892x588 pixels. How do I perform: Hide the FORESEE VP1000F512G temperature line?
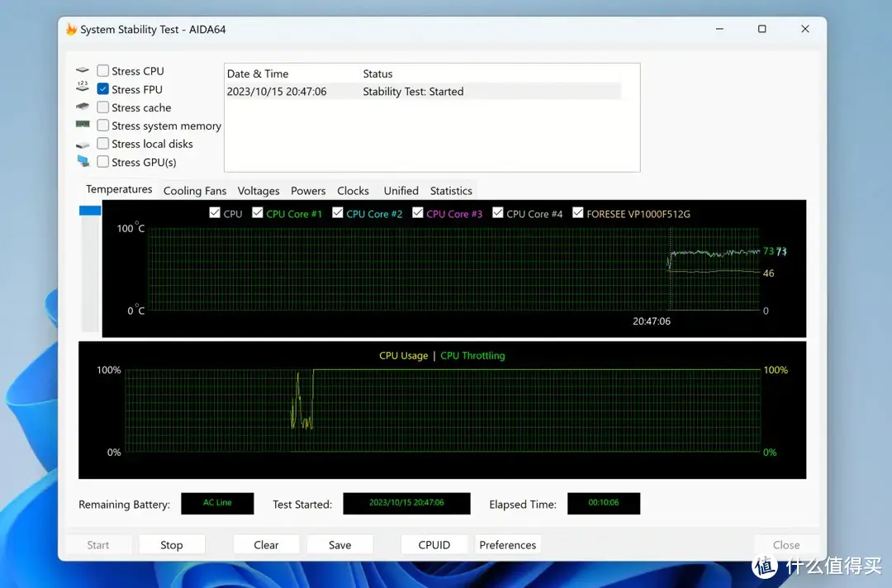578,213
